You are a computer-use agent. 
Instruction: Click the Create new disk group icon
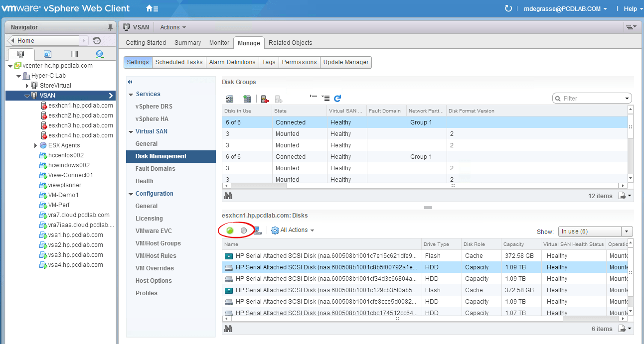click(247, 99)
